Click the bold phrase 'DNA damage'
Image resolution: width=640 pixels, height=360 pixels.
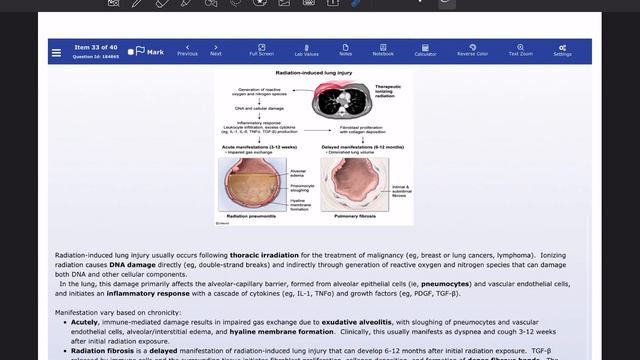(132, 265)
